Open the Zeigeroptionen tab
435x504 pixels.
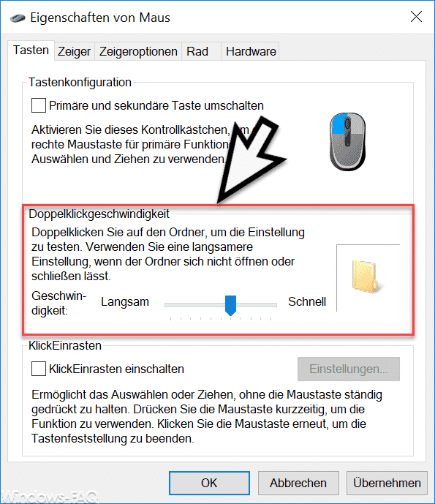pyautogui.click(x=138, y=51)
